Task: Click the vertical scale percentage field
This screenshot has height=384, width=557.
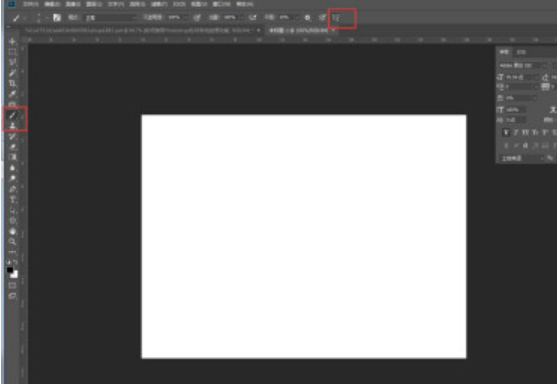Action: [x=515, y=110]
